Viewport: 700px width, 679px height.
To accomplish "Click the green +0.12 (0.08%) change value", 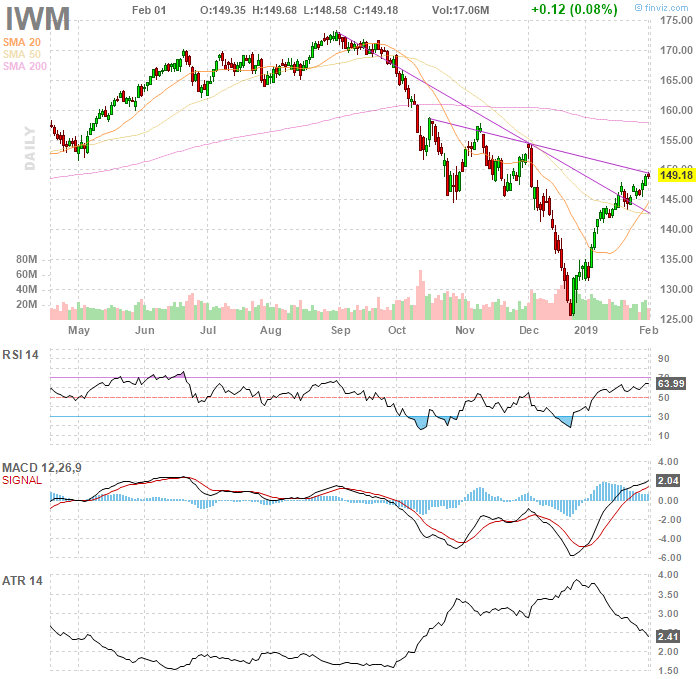I will click(x=574, y=10).
